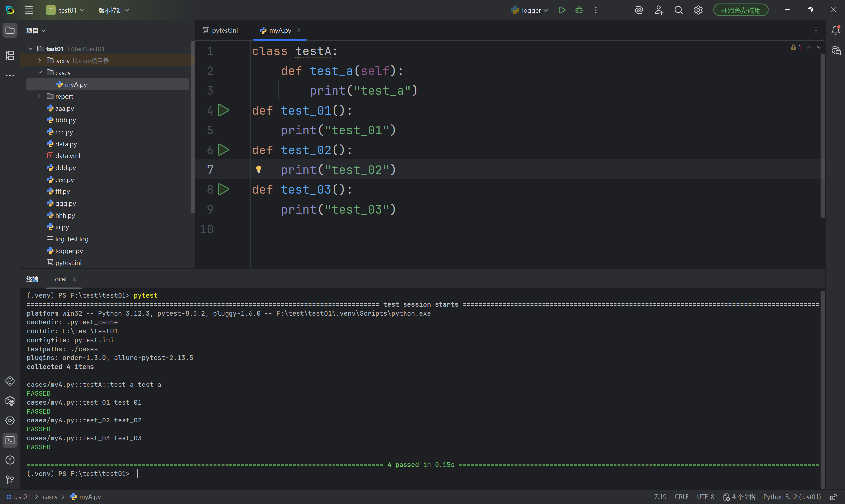
Task: Open Search Everywhere magnifier icon
Action: [x=679, y=10]
